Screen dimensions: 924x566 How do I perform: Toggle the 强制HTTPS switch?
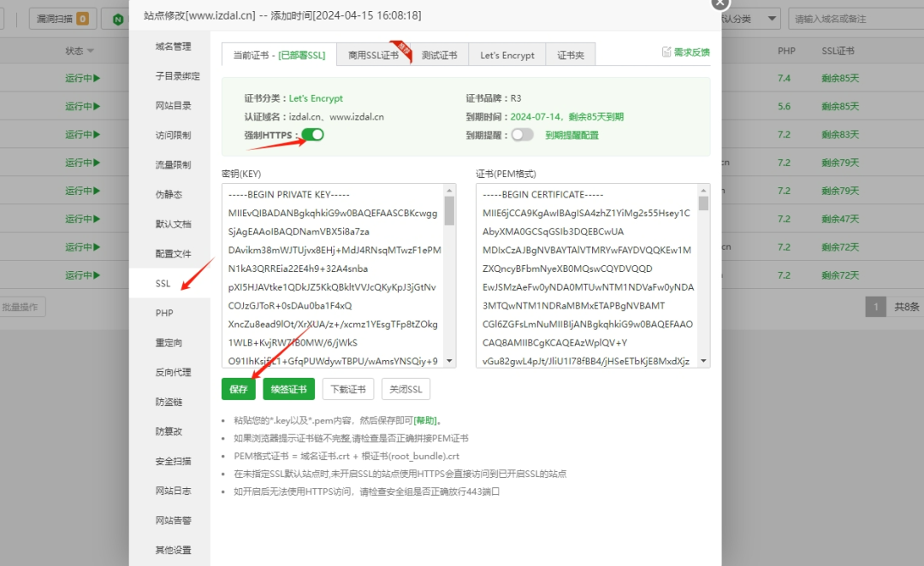(x=313, y=135)
